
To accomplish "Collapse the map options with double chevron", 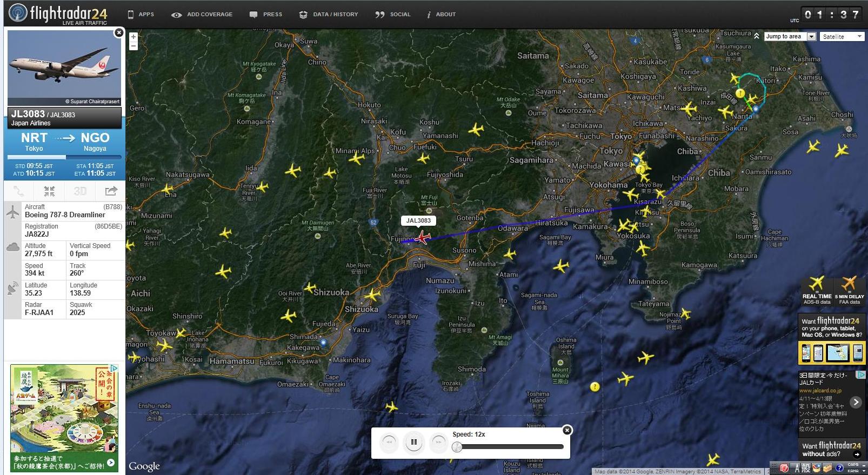I will point(757,36).
